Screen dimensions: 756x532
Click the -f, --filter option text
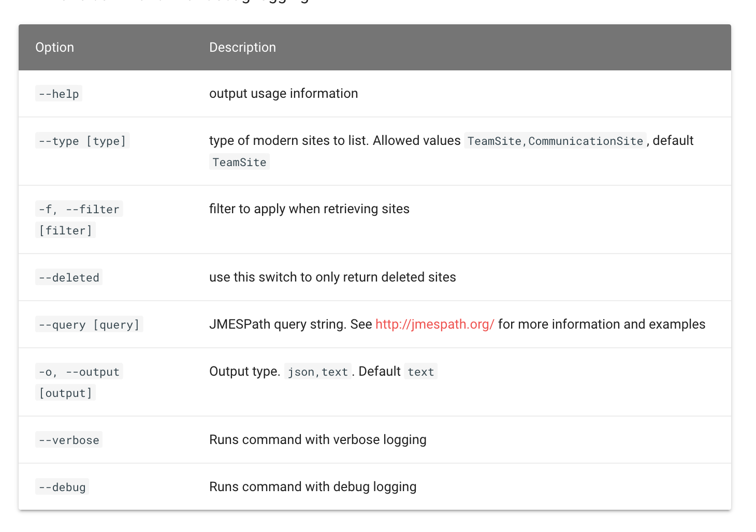click(x=79, y=209)
